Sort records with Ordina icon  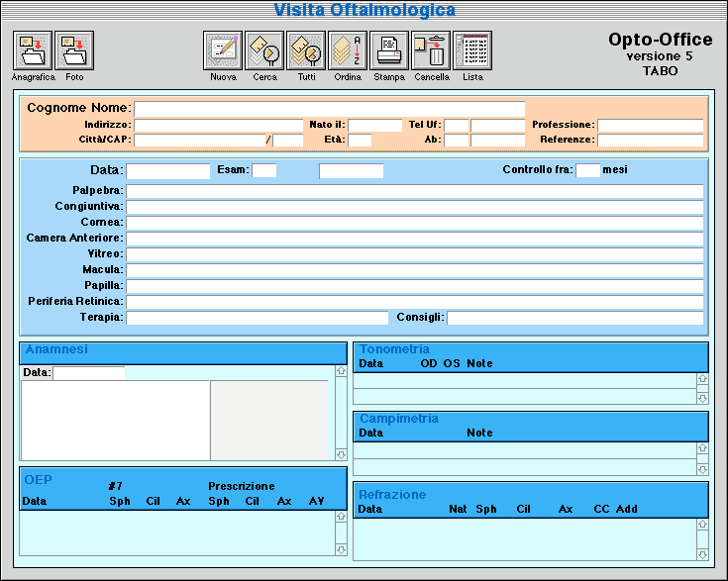(x=348, y=50)
